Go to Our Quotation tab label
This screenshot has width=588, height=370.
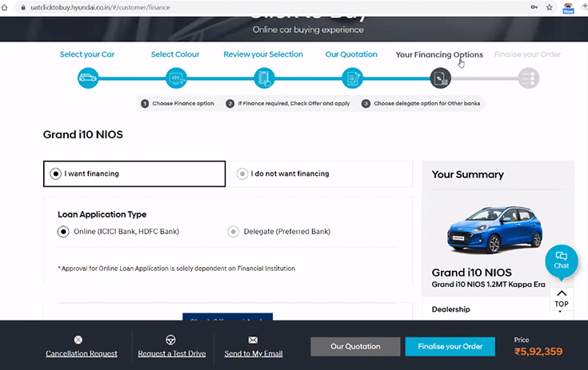coord(351,54)
